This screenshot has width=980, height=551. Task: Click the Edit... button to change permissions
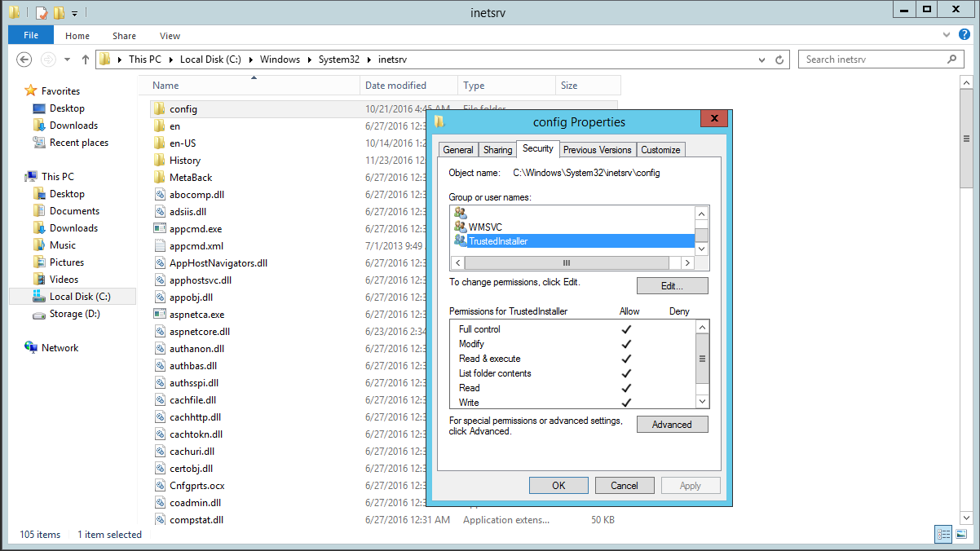point(672,286)
